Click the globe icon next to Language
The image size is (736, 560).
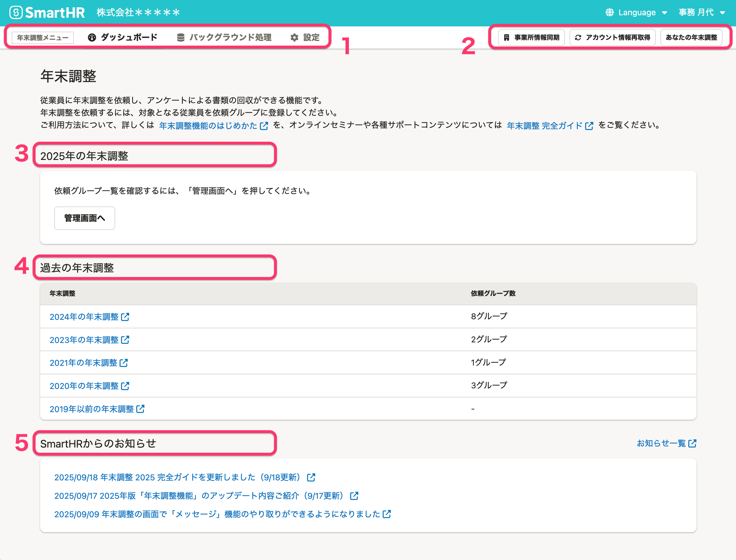tap(610, 13)
